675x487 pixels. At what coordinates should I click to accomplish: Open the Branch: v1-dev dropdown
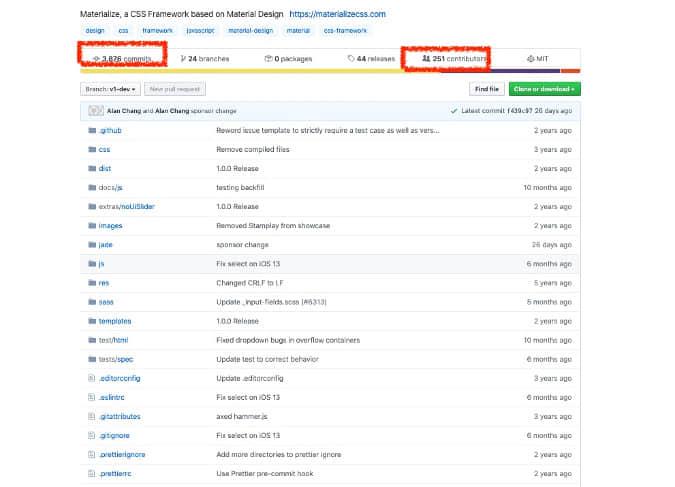[x=112, y=89]
